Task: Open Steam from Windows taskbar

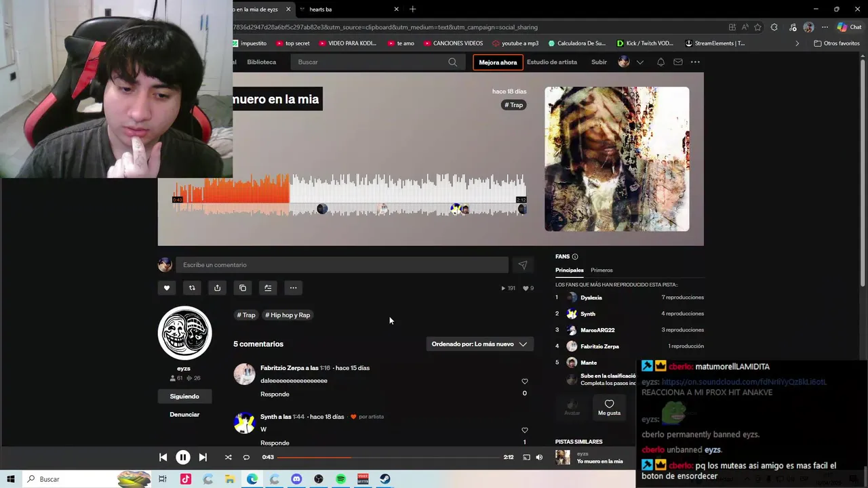Action: click(384, 479)
